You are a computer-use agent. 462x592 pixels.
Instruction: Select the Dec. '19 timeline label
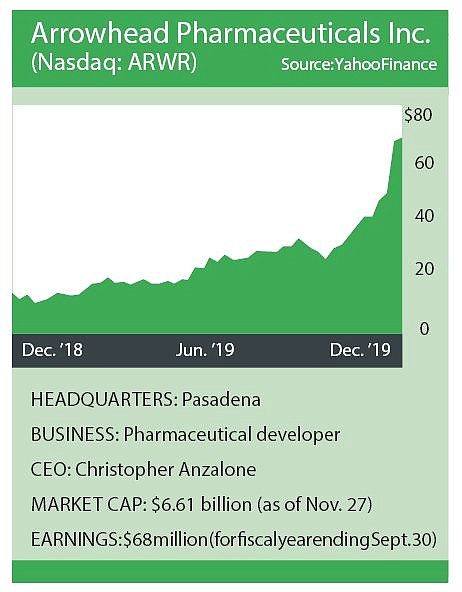click(360, 350)
